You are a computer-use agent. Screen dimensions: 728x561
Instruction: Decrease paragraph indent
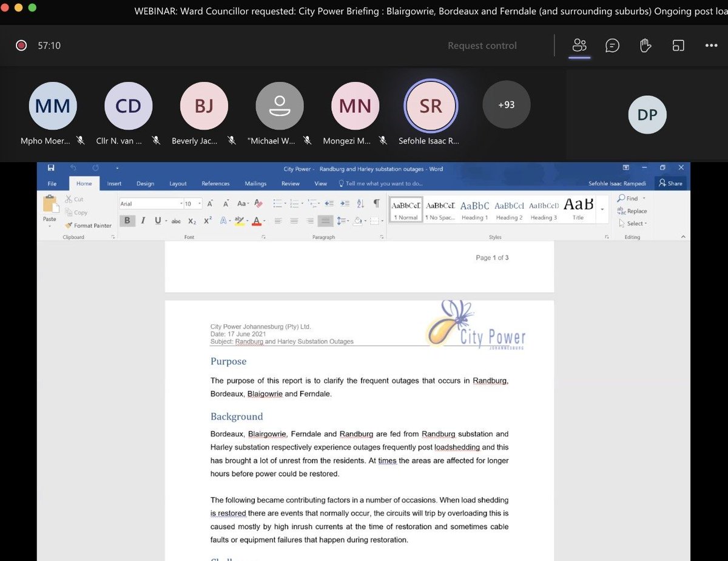click(329, 204)
